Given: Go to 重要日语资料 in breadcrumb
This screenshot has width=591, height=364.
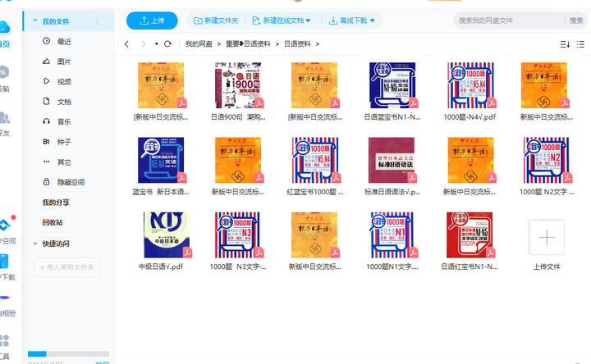Looking at the screenshot, I should click(248, 44).
